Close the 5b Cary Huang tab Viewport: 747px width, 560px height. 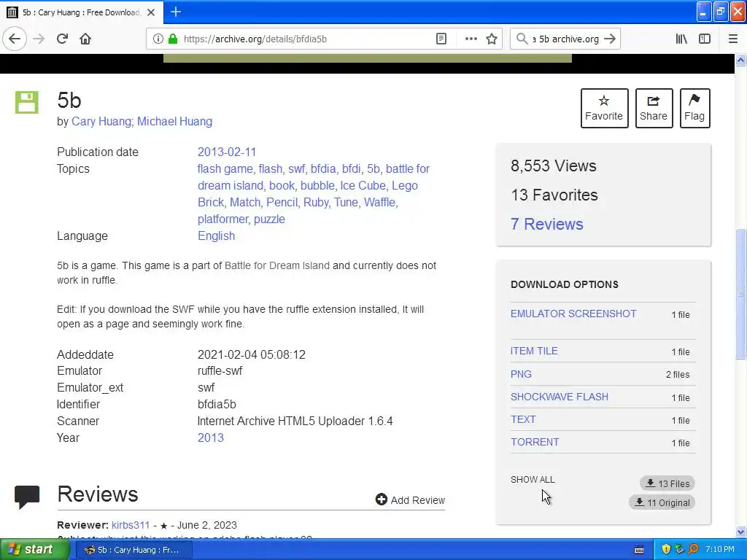[151, 12]
